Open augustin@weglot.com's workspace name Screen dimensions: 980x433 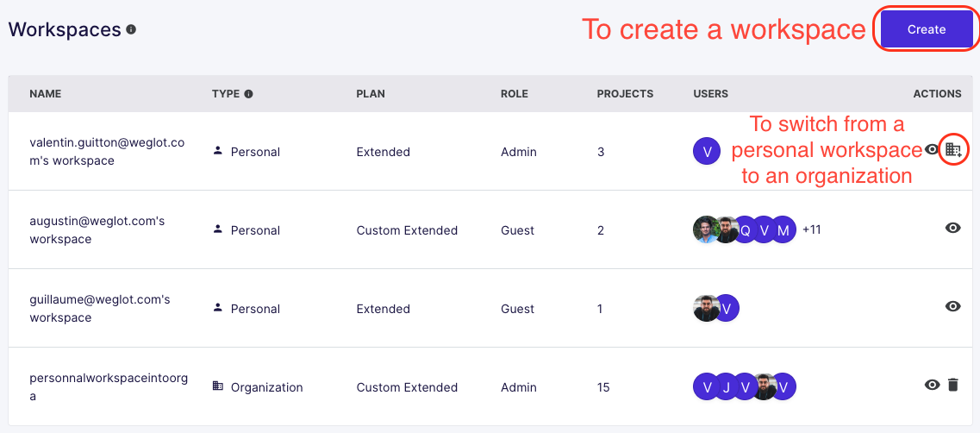click(97, 230)
